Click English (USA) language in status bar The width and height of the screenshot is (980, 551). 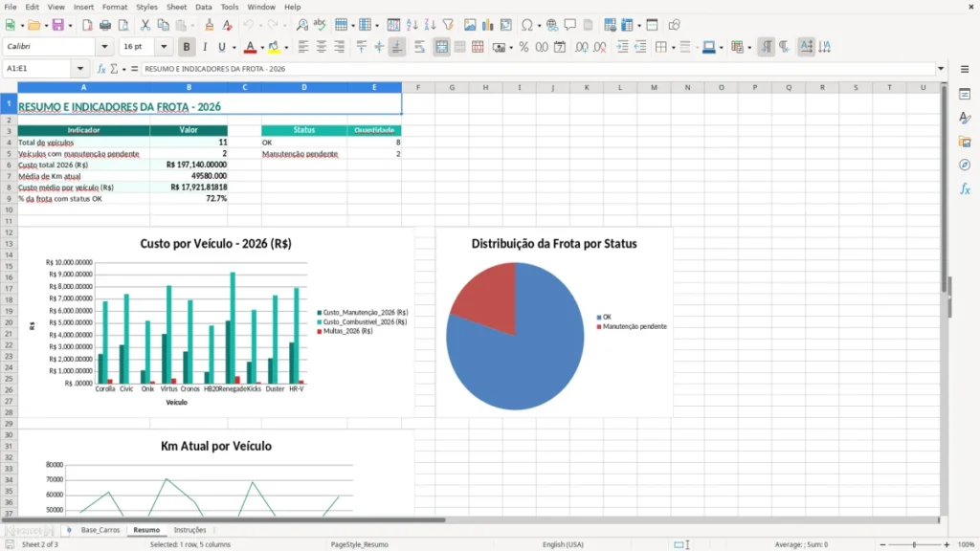point(563,544)
